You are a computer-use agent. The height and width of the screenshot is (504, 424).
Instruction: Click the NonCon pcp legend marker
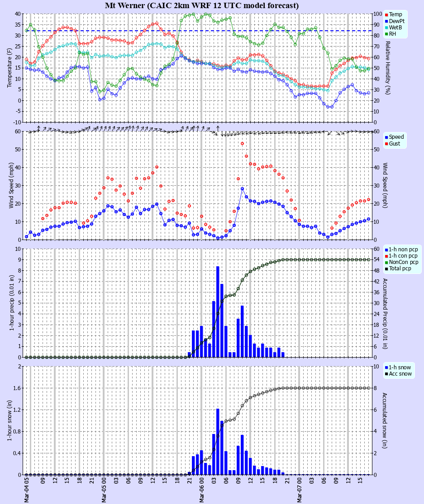tap(386, 262)
